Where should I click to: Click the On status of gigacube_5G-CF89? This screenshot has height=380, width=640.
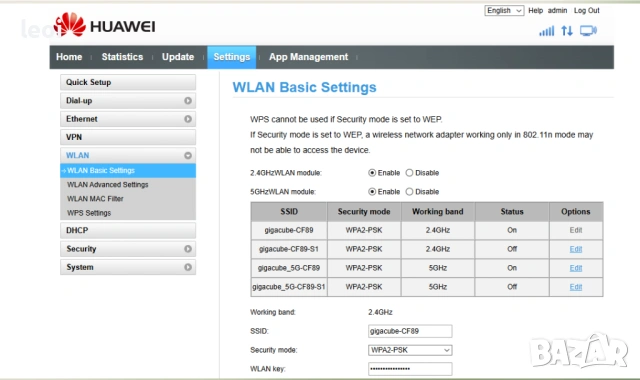tap(512, 268)
